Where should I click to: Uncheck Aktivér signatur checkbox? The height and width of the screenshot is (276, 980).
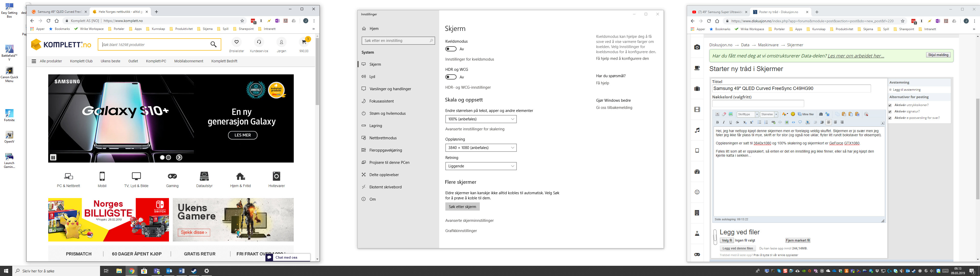click(890, 112)
